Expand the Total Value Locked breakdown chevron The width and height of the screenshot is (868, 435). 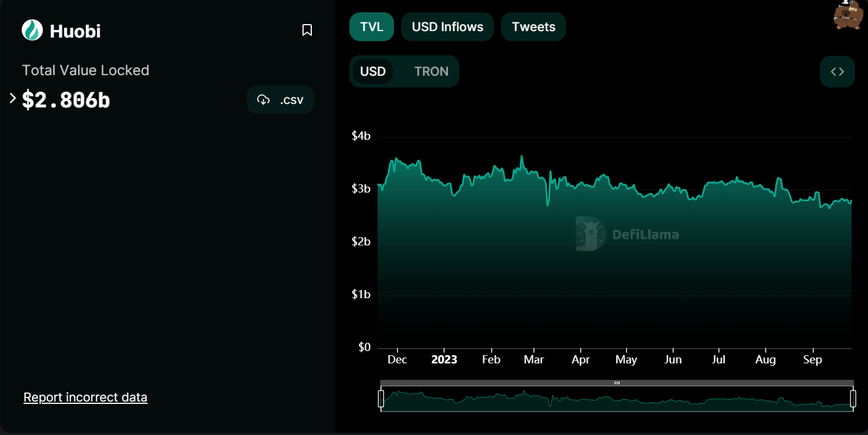click(x=12, y=99)
